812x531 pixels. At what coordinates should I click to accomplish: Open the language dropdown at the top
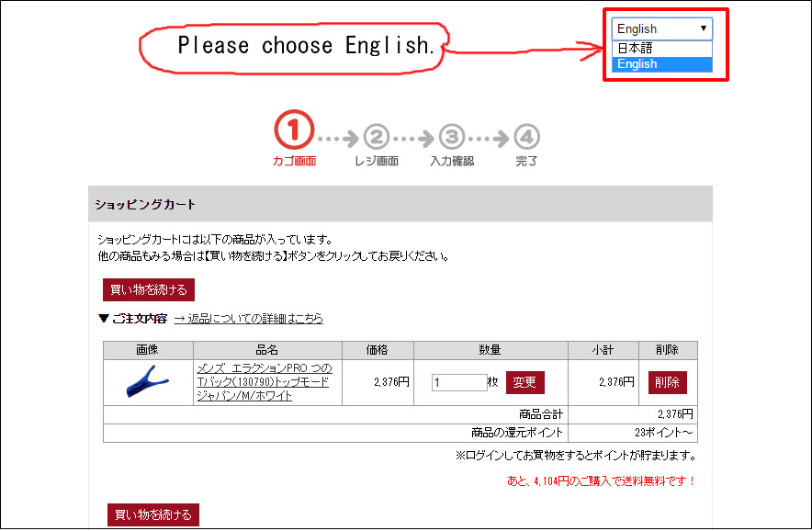pos(662,28)
